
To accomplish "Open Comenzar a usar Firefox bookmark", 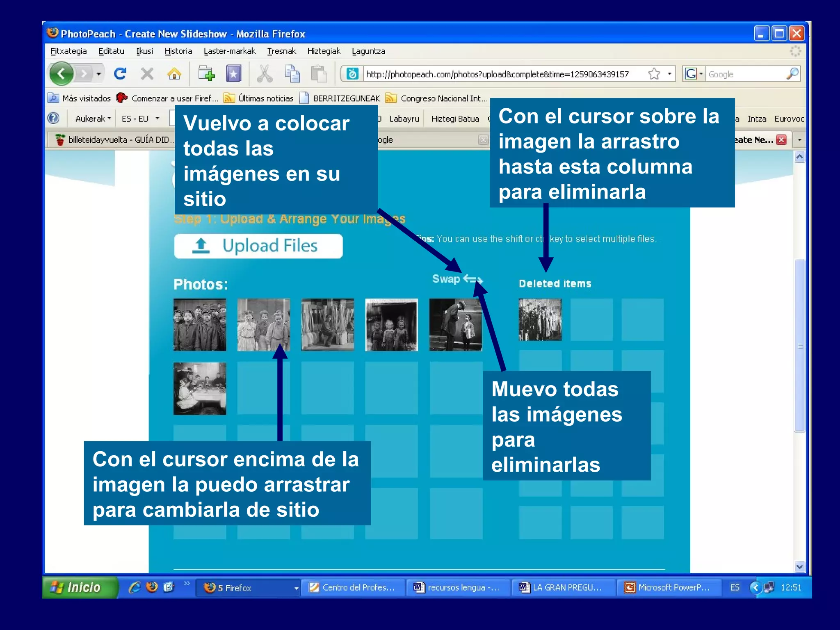I will click(167, 98).
